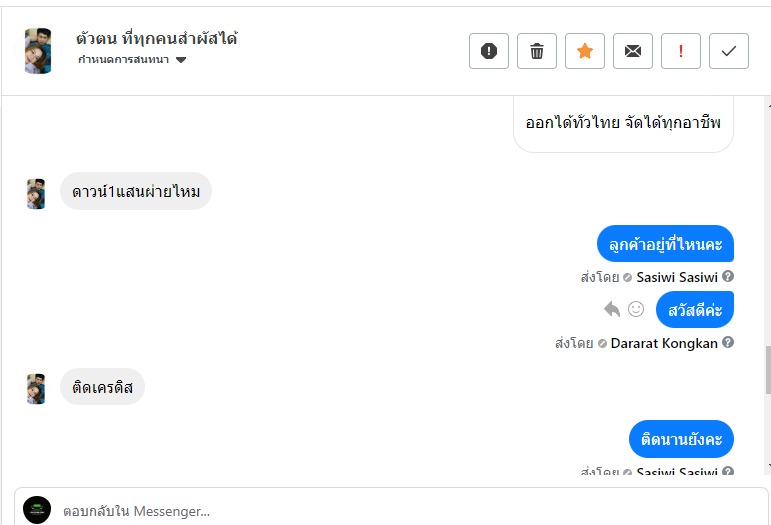
Task: Open customer profile picture in header
Action: coord(38,50)
